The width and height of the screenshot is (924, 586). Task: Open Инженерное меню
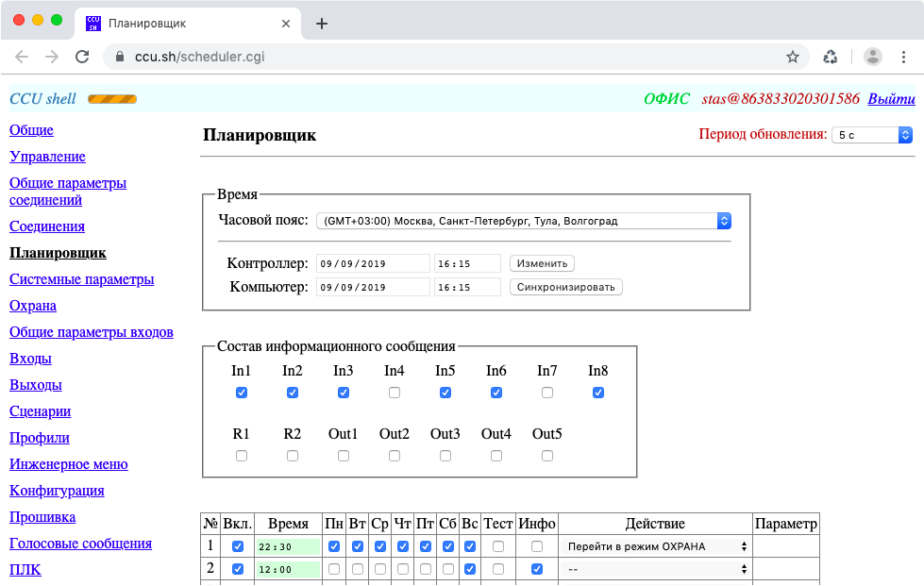click(x=68, y=464)
